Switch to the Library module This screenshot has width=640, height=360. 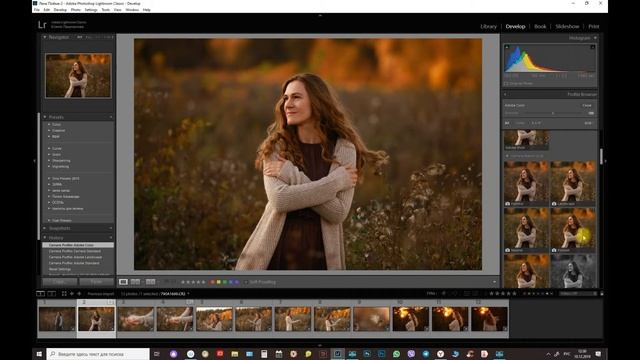[488, 27]
